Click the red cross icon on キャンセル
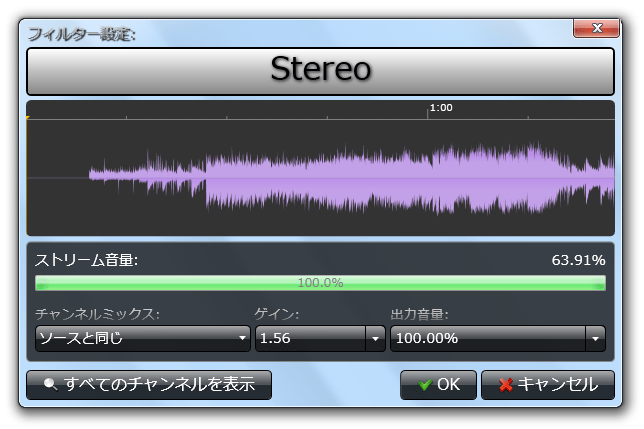 506,385
